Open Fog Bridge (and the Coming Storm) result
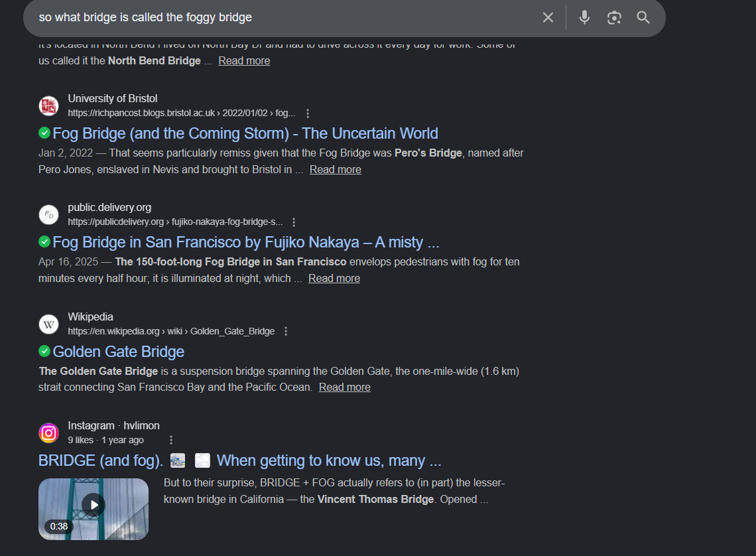Viewport: 756px width, 556px height. coord(245,133)
